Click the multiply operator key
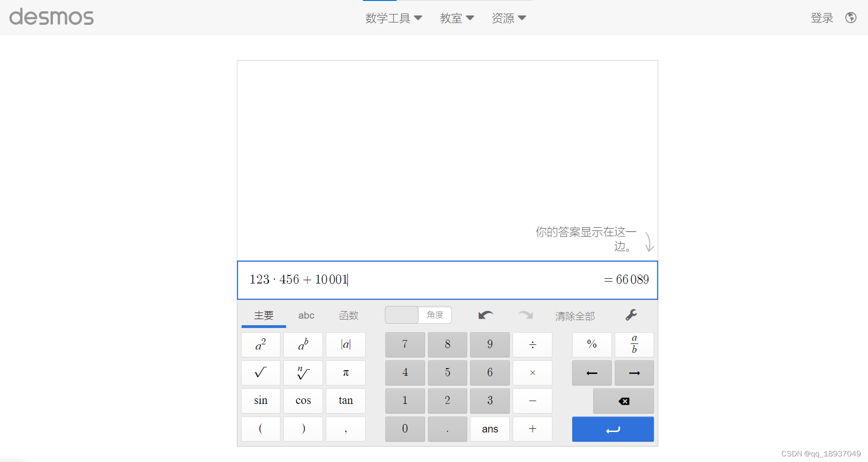The image size is (868, 462). click(532, 373)
